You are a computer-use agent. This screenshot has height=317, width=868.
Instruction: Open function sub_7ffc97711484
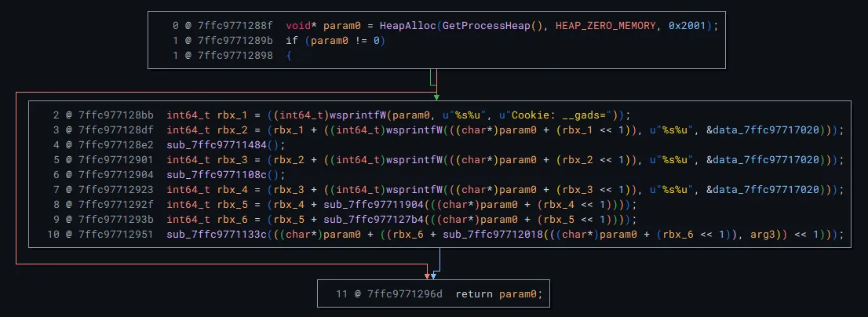tap(217, 145)
